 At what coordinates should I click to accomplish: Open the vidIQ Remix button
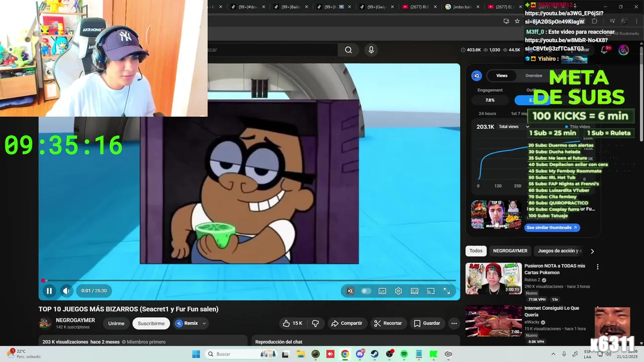pos(187,323)
